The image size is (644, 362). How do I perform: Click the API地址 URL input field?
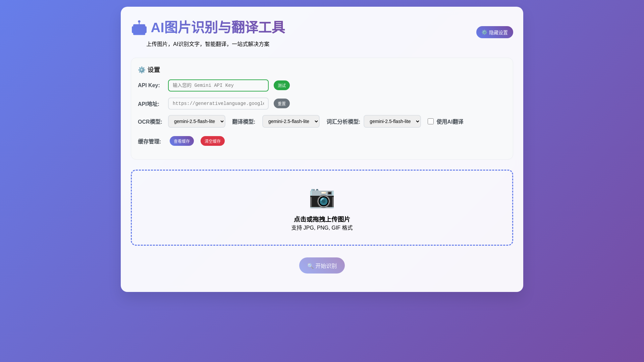218,104
